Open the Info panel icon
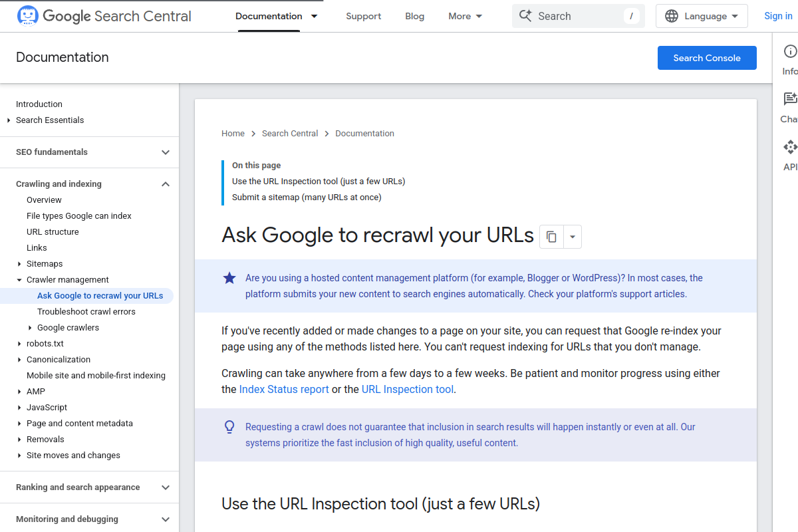798x532 pixels. (x=790, y=51)
